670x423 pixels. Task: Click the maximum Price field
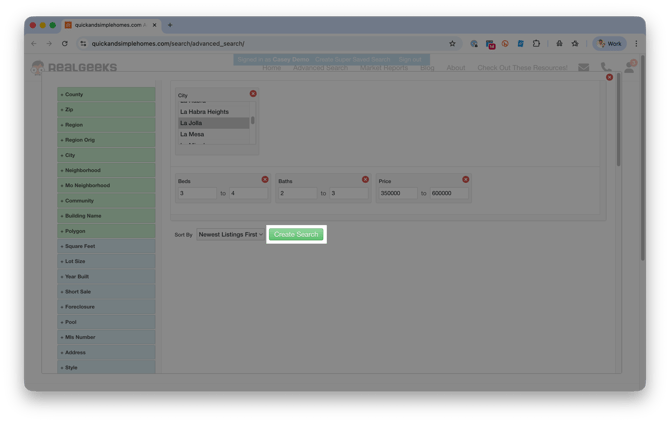pos(449,193)
